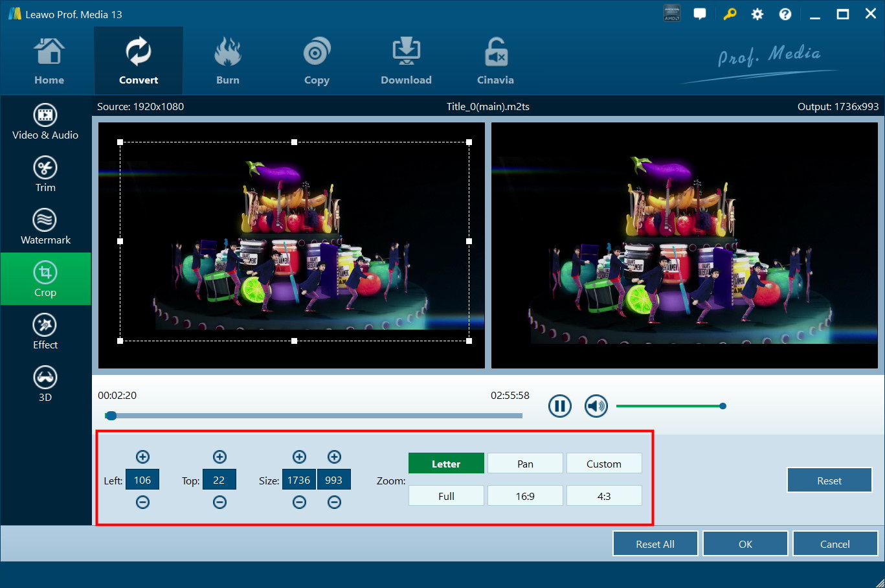Image resolution: width=885 pixels, height=588 pixels.
Task: Confirm crop with OK button
Action: (x=745, y=544)
